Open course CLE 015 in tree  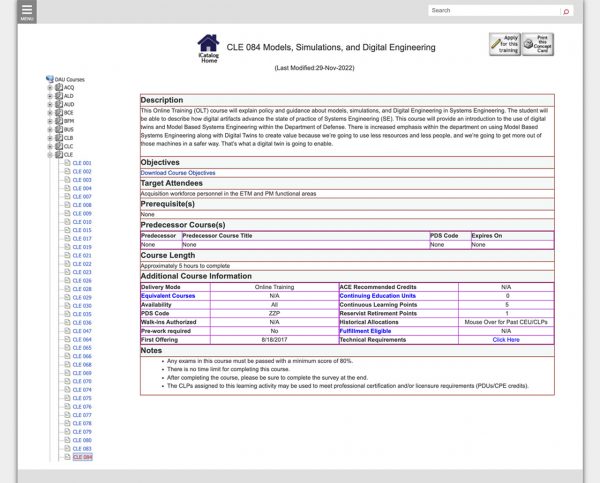click(x=82, y=230)
